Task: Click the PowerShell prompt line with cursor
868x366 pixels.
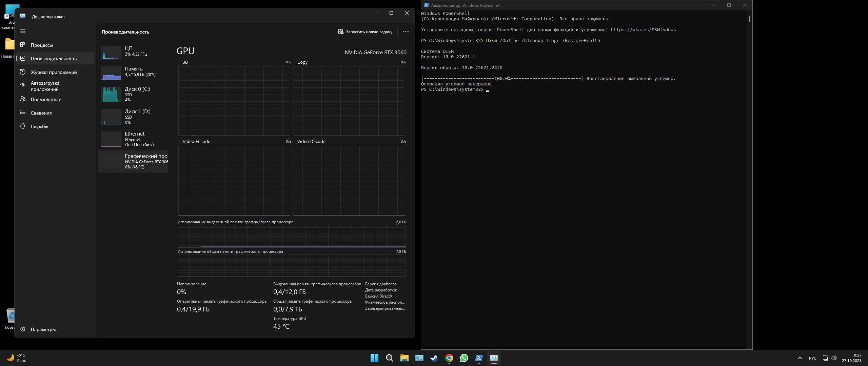Action: point(455,89)
